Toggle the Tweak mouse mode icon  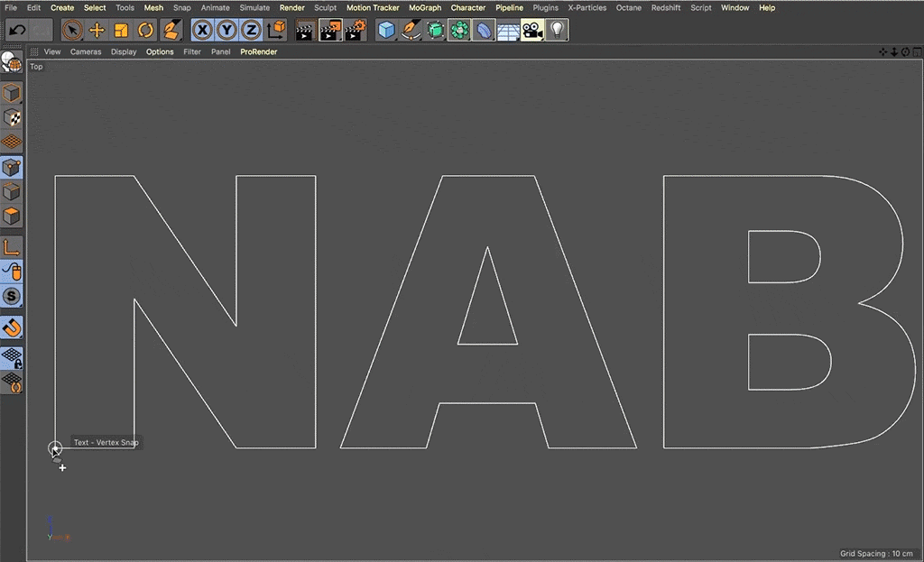12,272
